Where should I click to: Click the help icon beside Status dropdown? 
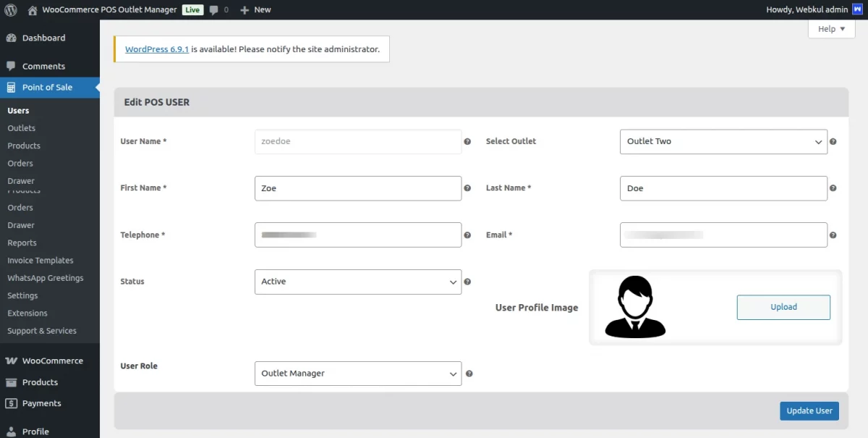click(467, 282)
